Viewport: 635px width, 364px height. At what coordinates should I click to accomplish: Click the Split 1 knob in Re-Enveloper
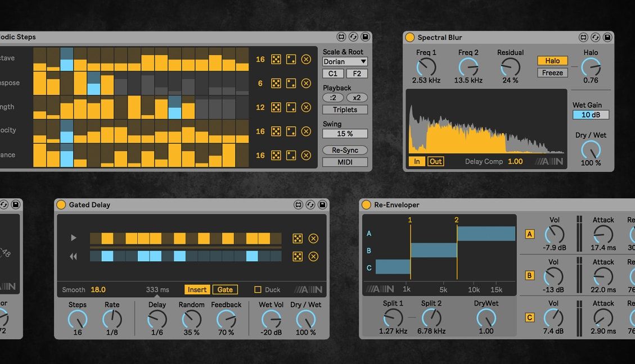393,318
